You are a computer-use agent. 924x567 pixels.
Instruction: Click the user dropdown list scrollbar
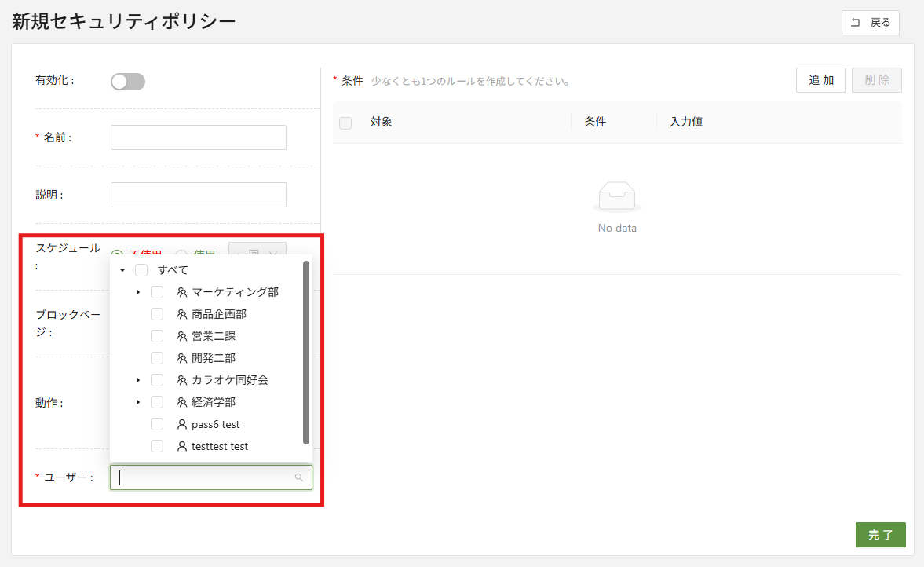pyautogui.click(x=306, y=353)
